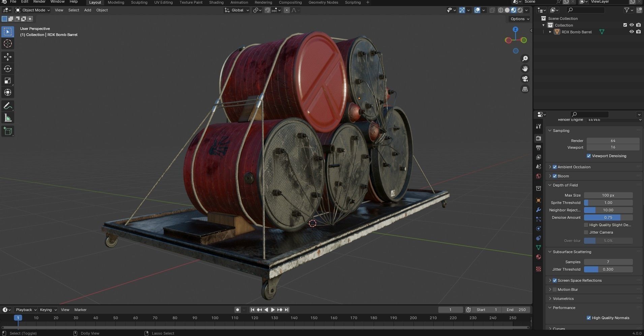Toggle Screen Space Reflections checkbox
644x336 pixels.
point(555,280)
